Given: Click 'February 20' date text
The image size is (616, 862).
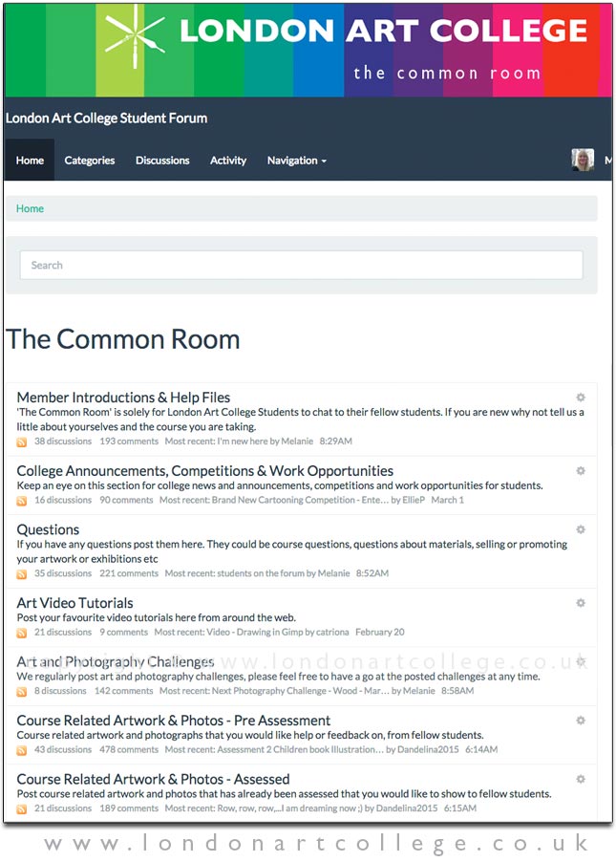Looking at the screenshot, I should (380, 632).
